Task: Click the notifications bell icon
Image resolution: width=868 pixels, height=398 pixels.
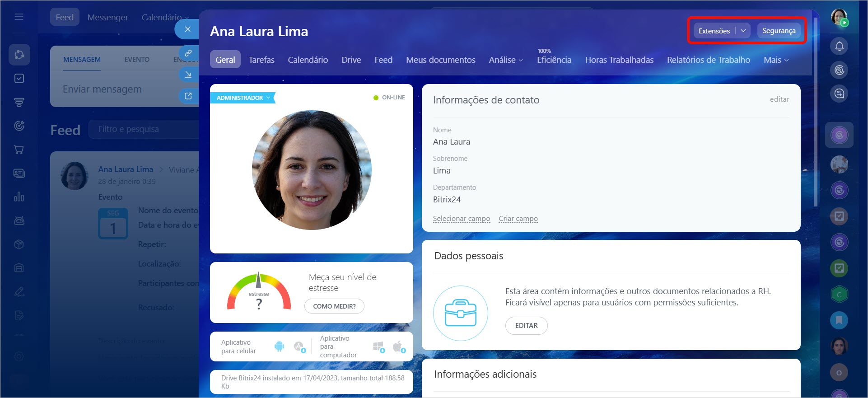Action: point(839,46)
